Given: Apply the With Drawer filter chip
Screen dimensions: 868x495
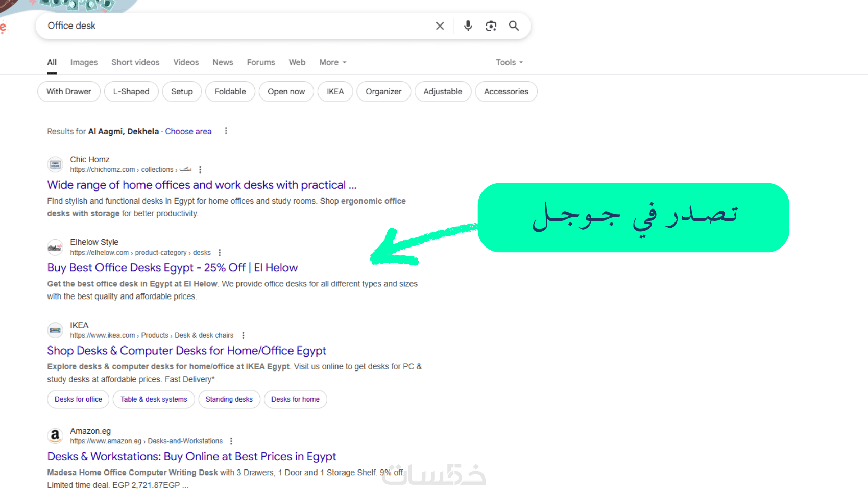Looking at the screenshot, I should pos(69,92).
